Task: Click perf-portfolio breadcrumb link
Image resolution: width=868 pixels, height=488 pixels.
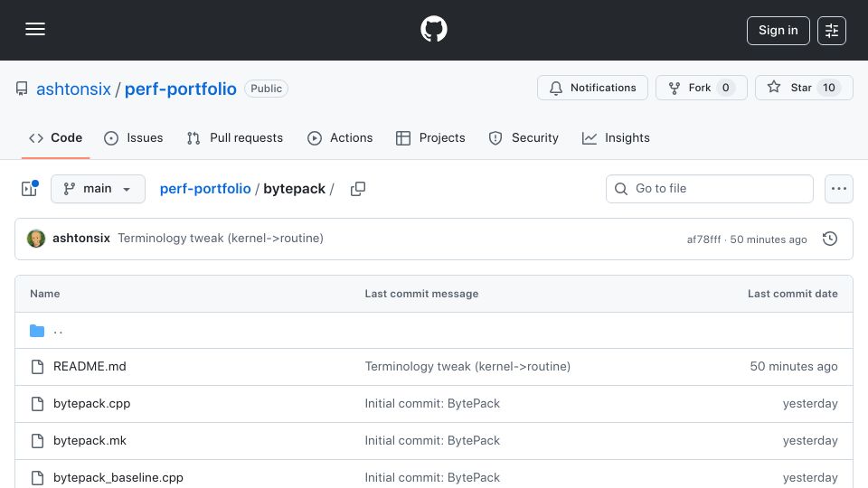Action: tap(205, 189)
